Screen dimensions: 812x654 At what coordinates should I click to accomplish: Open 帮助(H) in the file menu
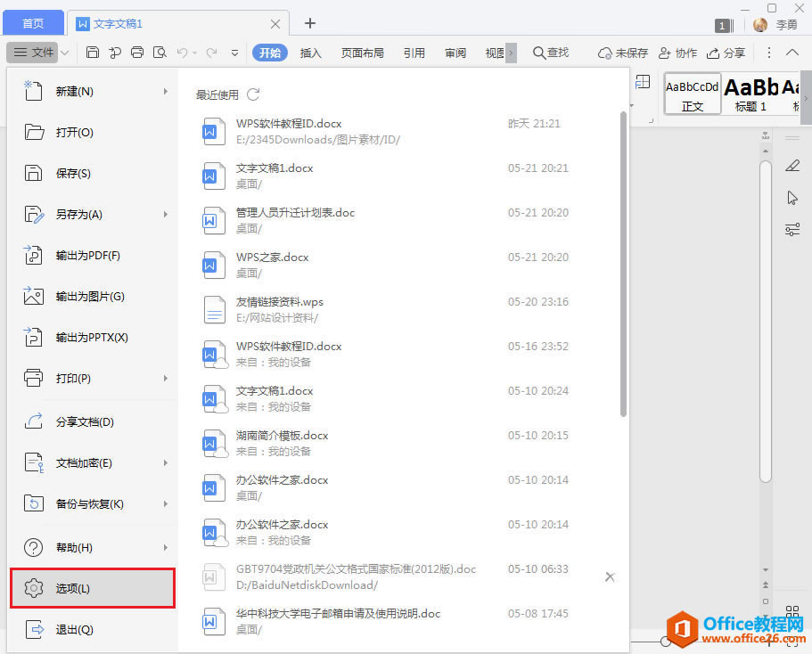point(93,547)
